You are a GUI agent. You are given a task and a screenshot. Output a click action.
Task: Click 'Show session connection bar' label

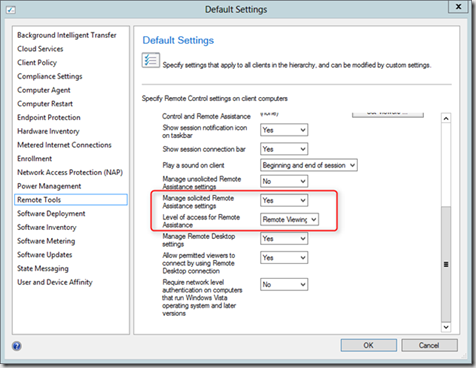tap(204, 149)
